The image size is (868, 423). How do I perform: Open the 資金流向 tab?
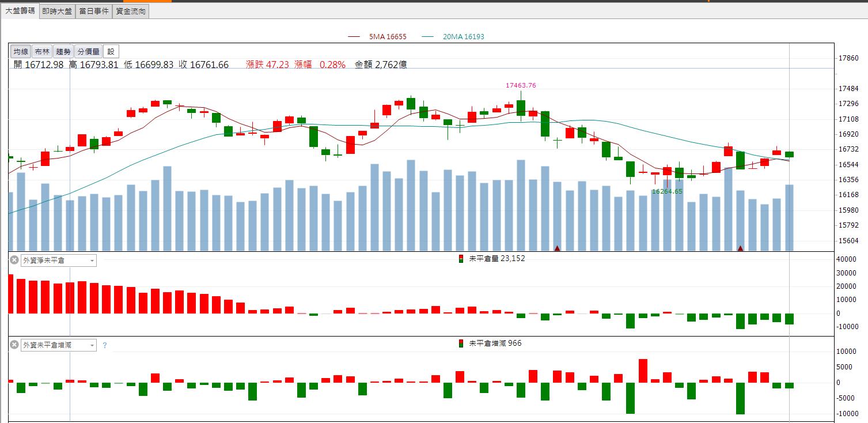[x=130, y=12]
